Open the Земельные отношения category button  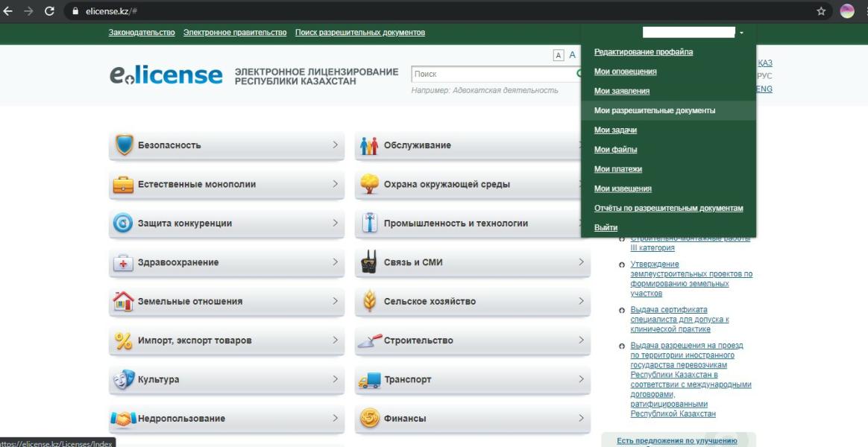click(227, 301)
